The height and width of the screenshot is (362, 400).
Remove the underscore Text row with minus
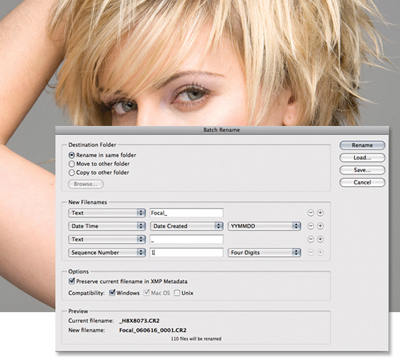[x=310, y=239]
